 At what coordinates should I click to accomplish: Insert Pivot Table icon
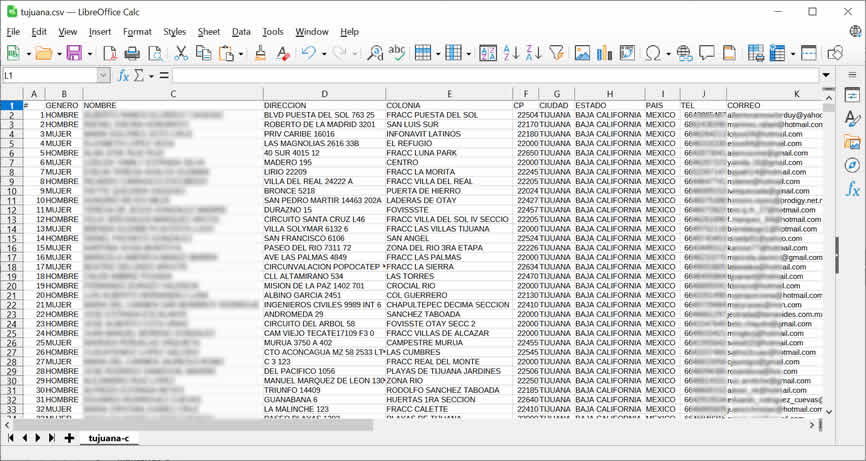627,53
